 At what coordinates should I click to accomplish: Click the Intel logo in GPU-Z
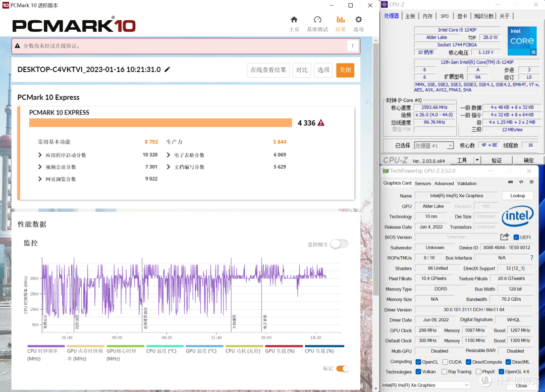point(518,216)
